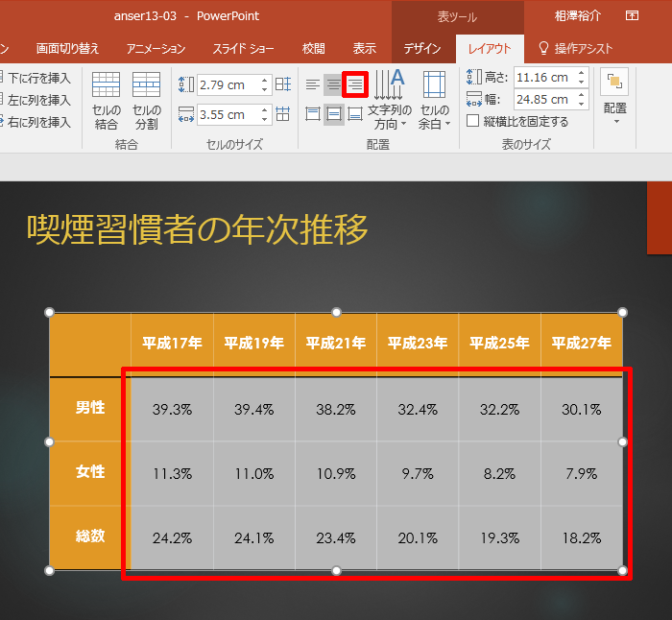672x620 pixels.
Task: Click the header cell 平成27年
Action: point(582,343)
